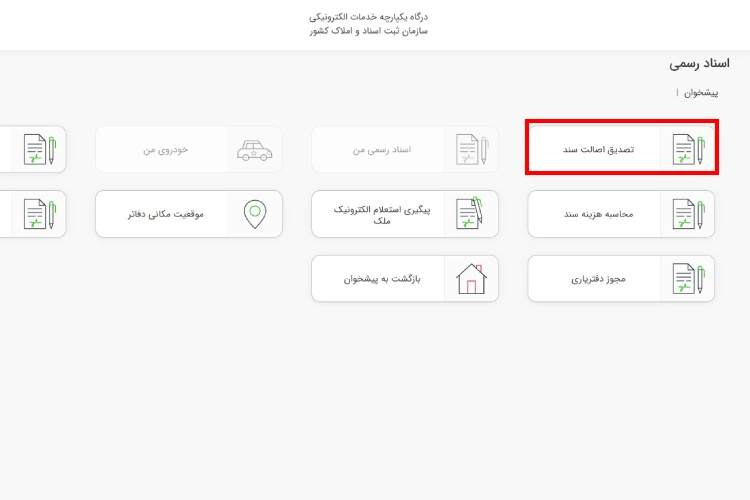Click the house icon on بازگشت به پیشخوان
The image size is (750, 500).
[471, 279]
